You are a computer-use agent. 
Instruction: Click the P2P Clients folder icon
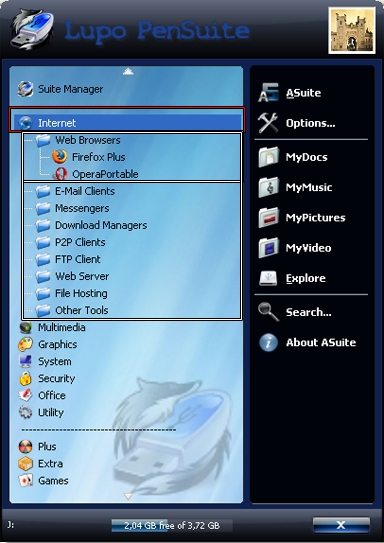pyautogui.click(x=43, y=242)
